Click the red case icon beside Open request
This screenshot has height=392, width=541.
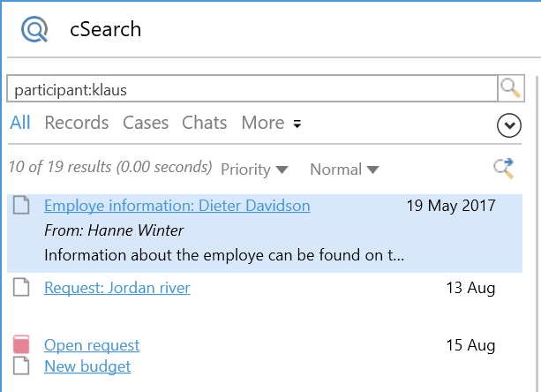coord(22,345)
